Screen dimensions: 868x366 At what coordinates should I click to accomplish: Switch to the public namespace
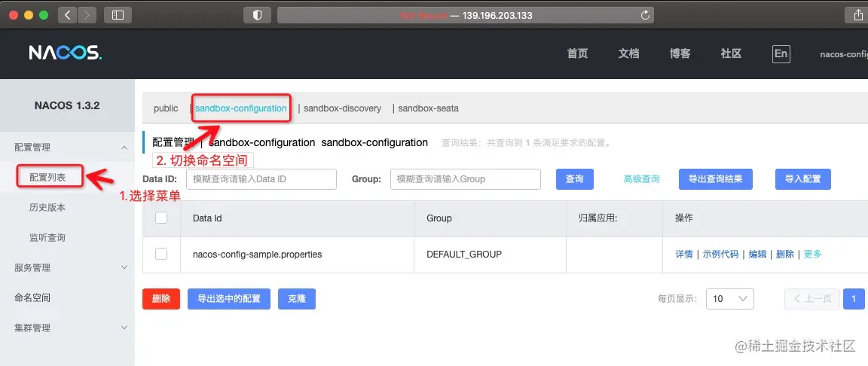[166, 108]
